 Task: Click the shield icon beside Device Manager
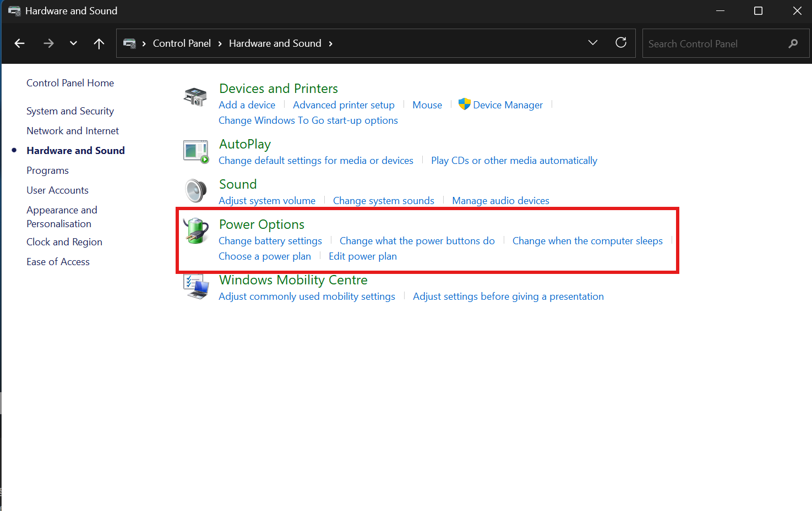tap(465, 104)
